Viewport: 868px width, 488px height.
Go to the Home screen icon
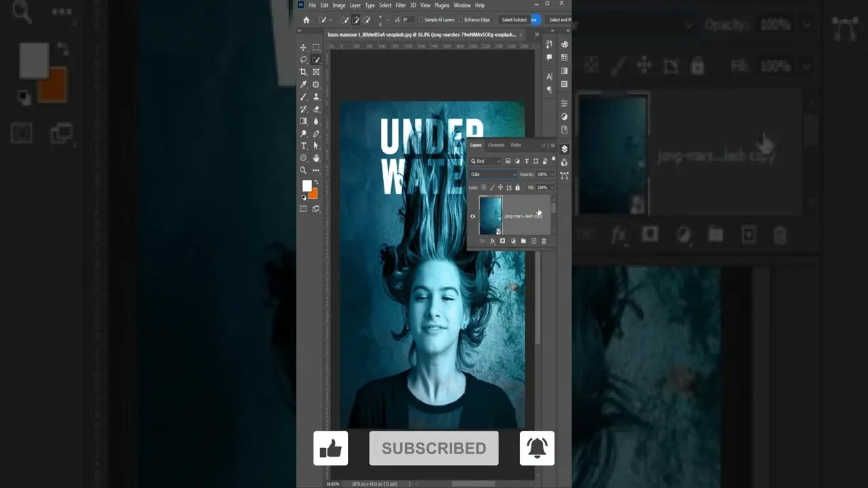pos(306,20)
